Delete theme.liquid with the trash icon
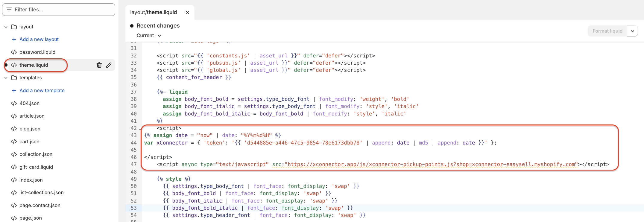The width and height of the screenshot is (644, 222). (99, 65)
